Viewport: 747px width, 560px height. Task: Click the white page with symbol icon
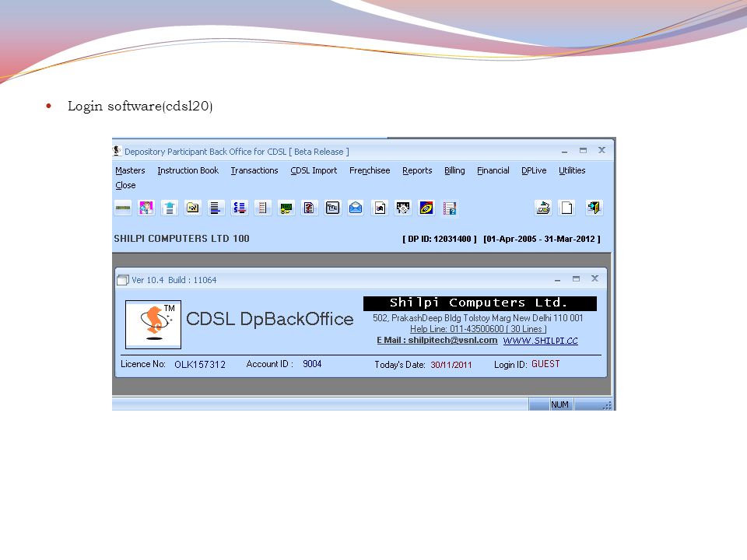tap(380, 208)
